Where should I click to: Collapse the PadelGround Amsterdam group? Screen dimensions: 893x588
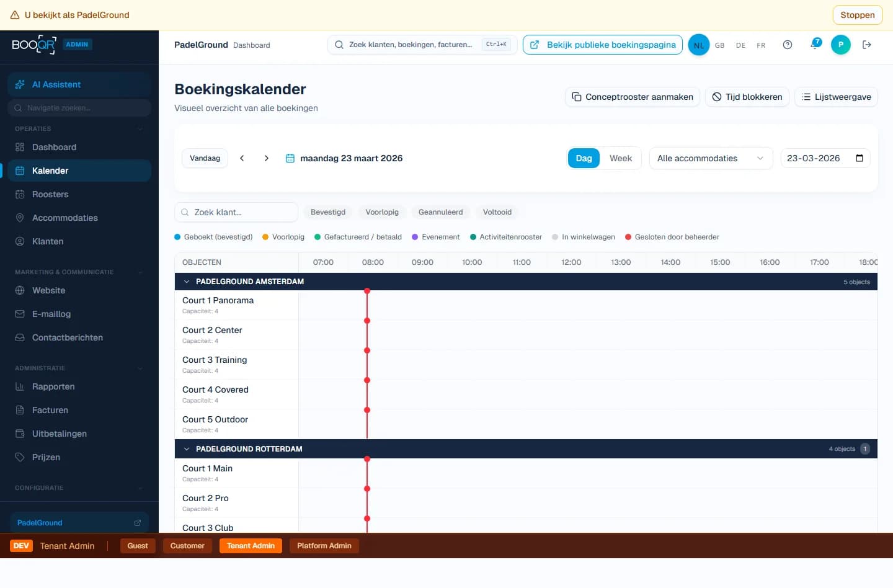point(187,282)
